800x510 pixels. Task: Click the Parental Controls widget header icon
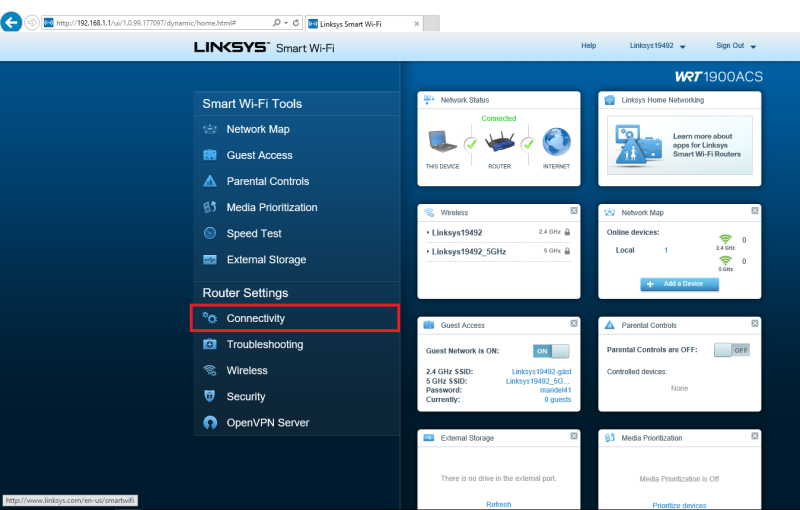click(x=610, y=325)
